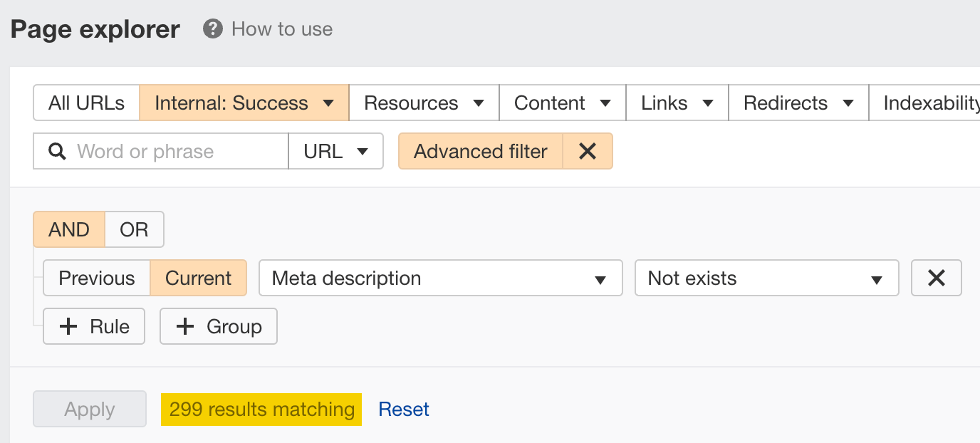The width and height of the screenshot is (980, 443).
Task: Expand the Redirects filter dropdown
Action: point(797,103)
